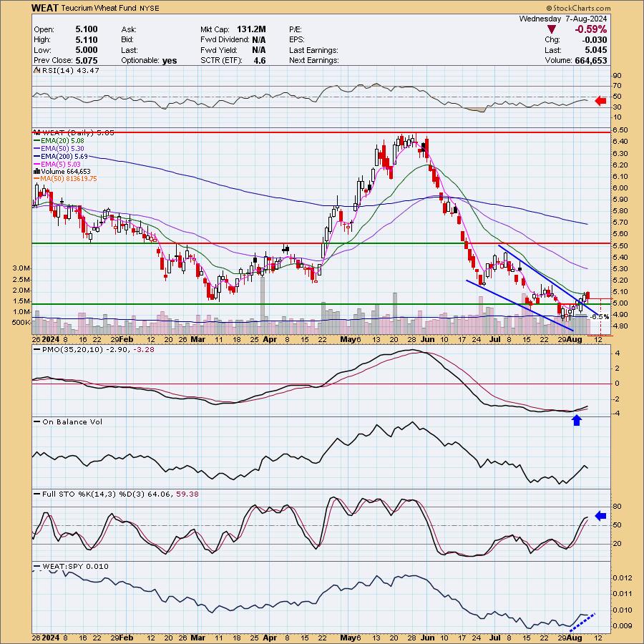
Task: Click the -0.59% percent change value
Action: click(x=590, y=29)
